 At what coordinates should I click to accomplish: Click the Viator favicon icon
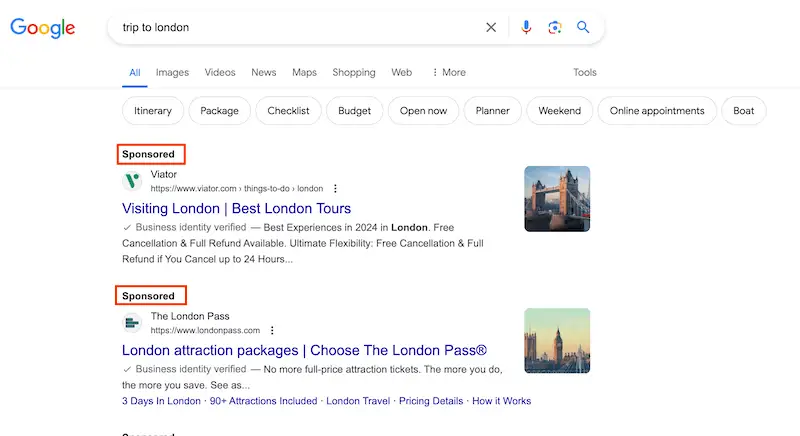coord(132,181)
